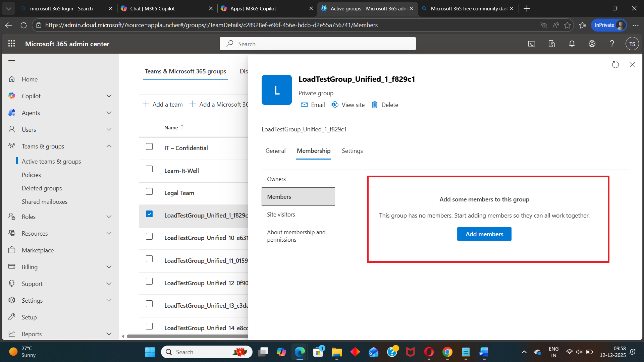
Task: Open the settings gear in header
Action: click(592, 44)
